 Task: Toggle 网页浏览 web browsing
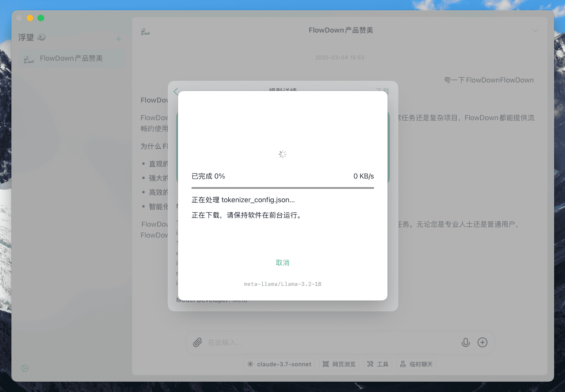[339, 364]
